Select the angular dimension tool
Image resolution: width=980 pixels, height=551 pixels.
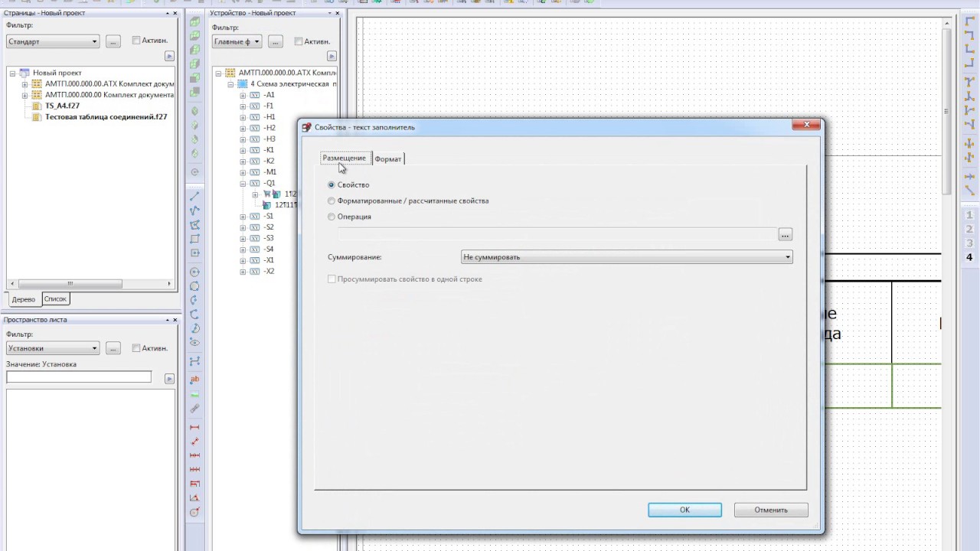pos(194,497)
